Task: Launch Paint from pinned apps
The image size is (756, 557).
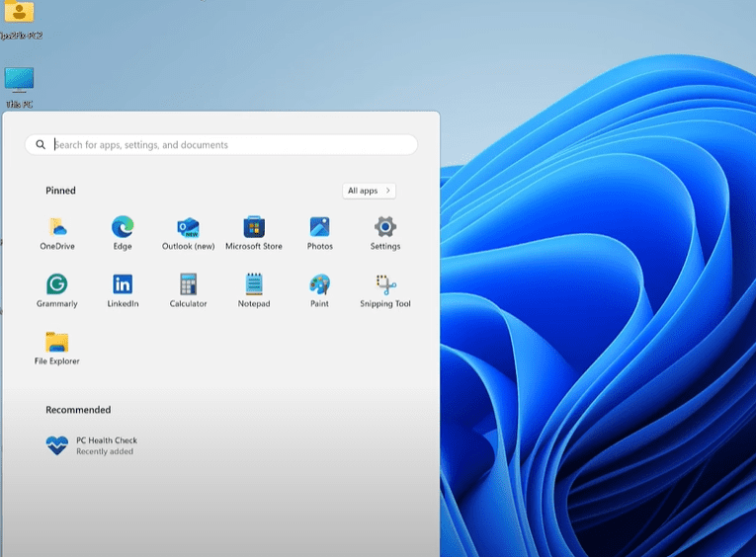Action: [319, 291]
